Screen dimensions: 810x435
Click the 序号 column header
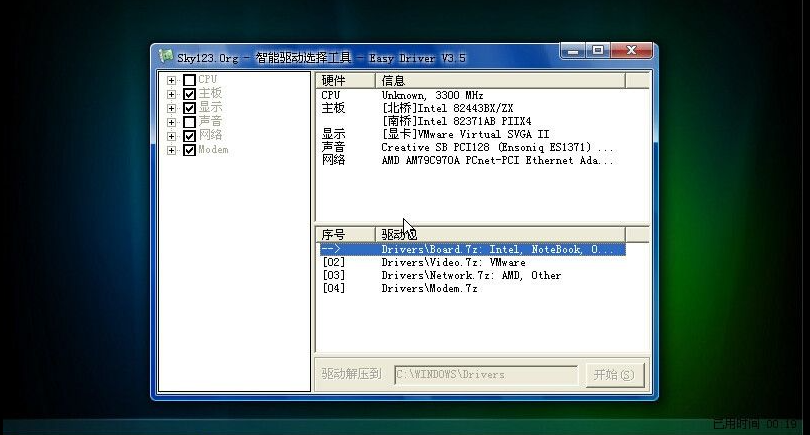pos(346,235)
